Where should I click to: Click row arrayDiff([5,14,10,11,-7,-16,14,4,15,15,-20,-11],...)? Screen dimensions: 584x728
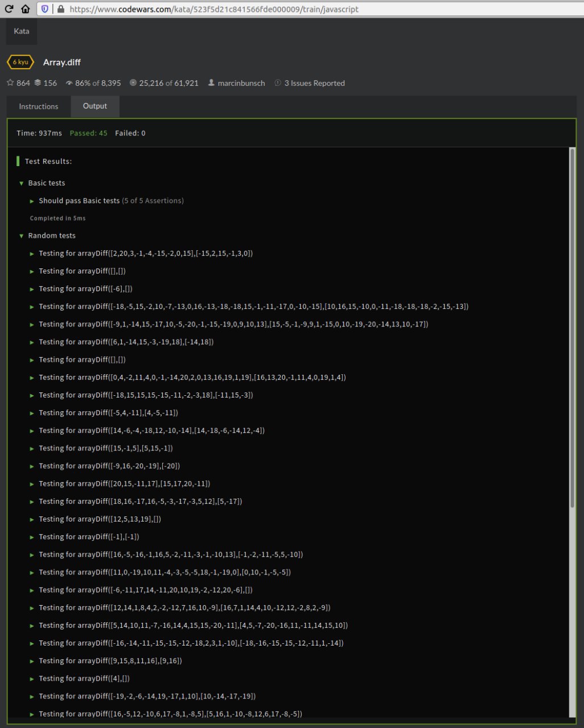(194, 626)
